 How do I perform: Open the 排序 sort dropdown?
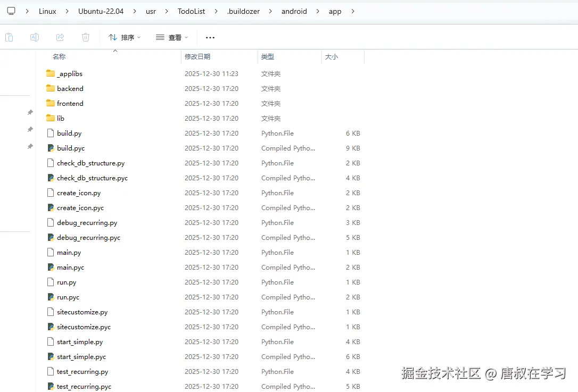coord(125,37)
